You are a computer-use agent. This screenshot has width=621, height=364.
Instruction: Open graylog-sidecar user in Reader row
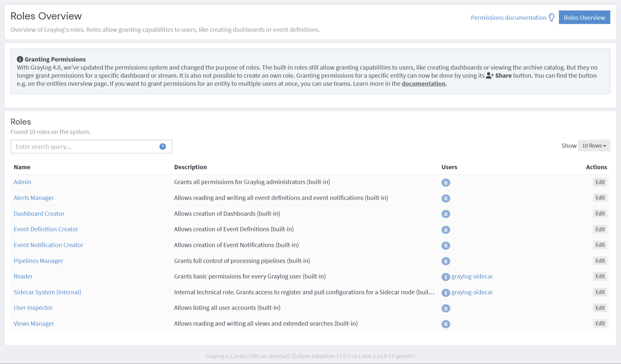pos(472,276)
